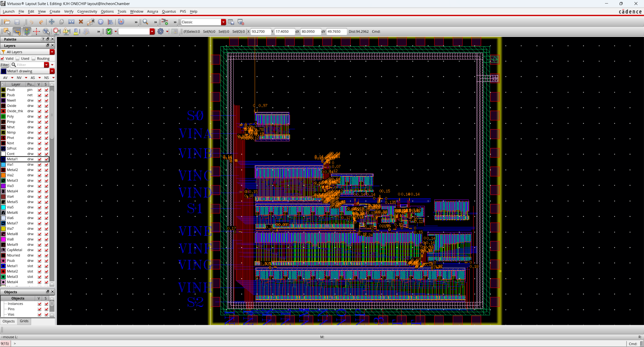Click the red crosshair toolbar icon
Image resolution: width=644 pixels, height=347 pixels.
point(36,31)
